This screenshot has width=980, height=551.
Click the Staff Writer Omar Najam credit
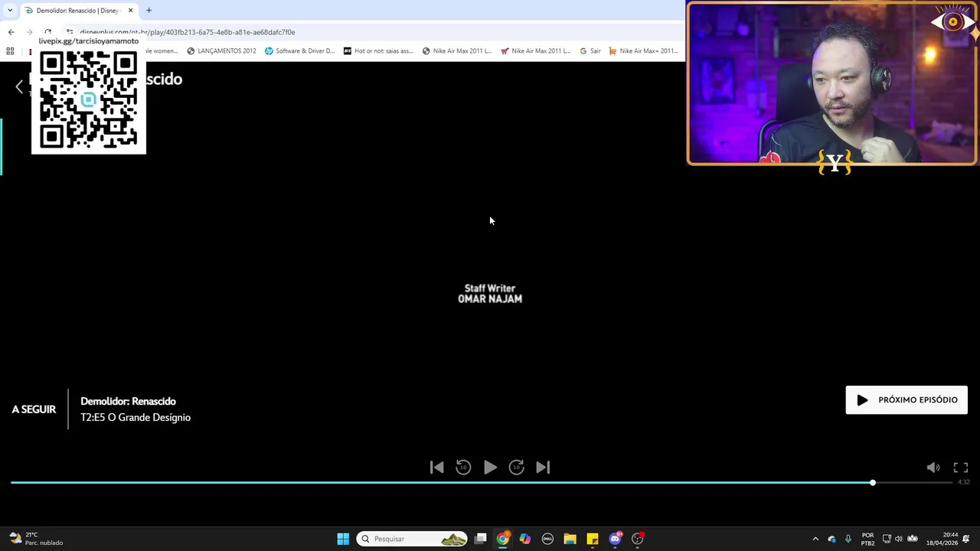coord(490,294)
